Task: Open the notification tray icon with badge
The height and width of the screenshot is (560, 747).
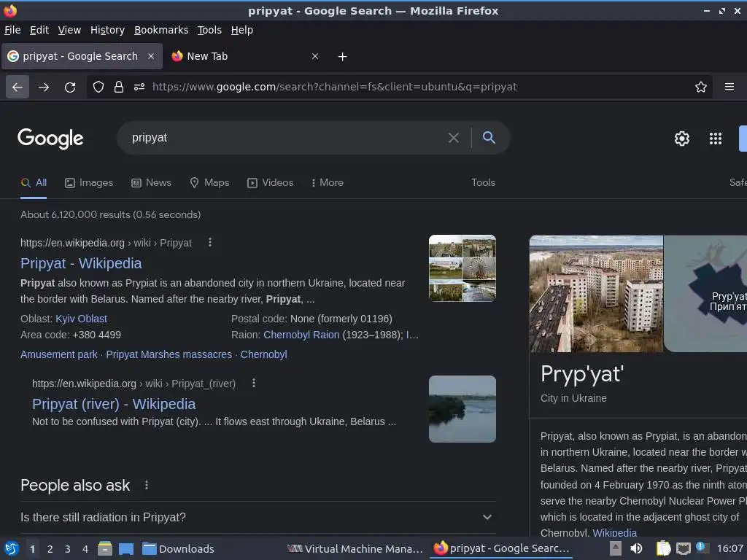Action: coord(703,548)
